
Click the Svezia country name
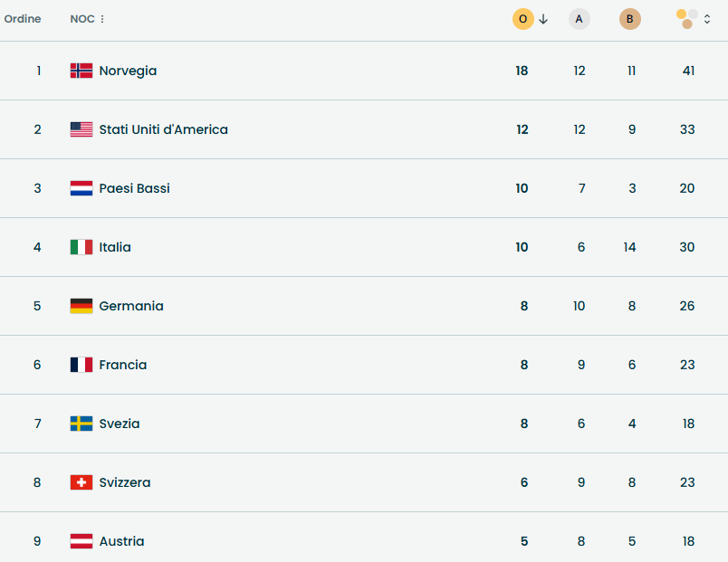[120, 424]
